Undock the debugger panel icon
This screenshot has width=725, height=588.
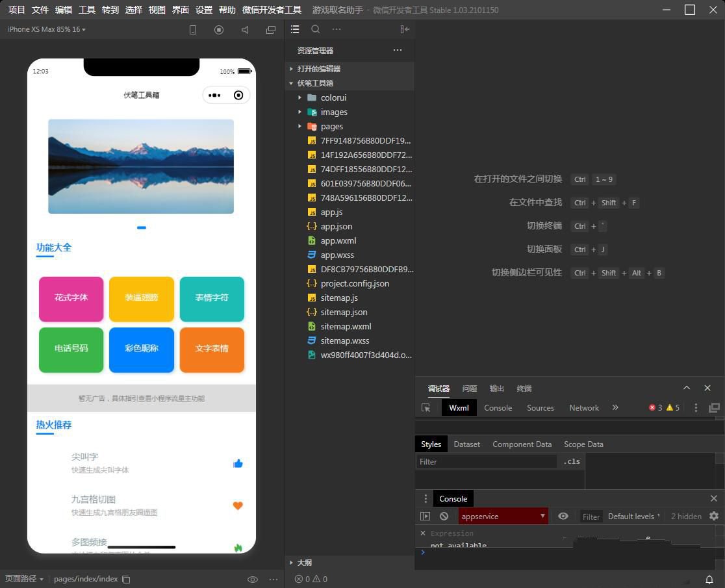715,408
